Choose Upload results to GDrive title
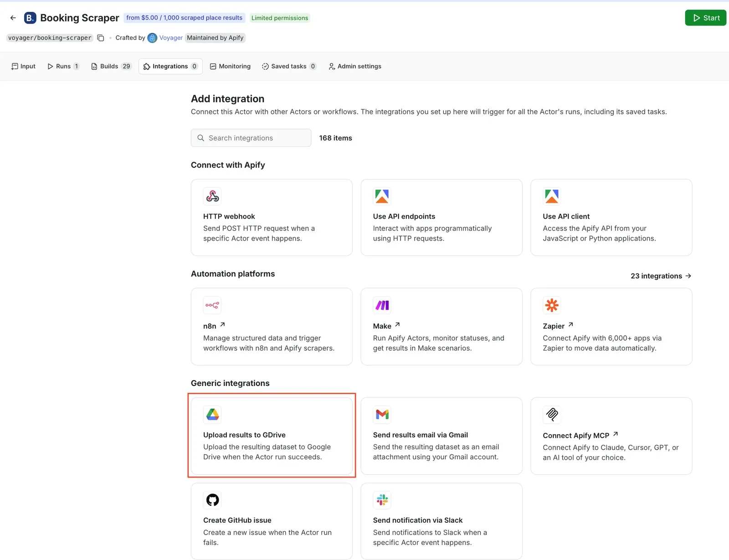Image resolution: width=729 pixels, height=560 pixels. (244, 435)
